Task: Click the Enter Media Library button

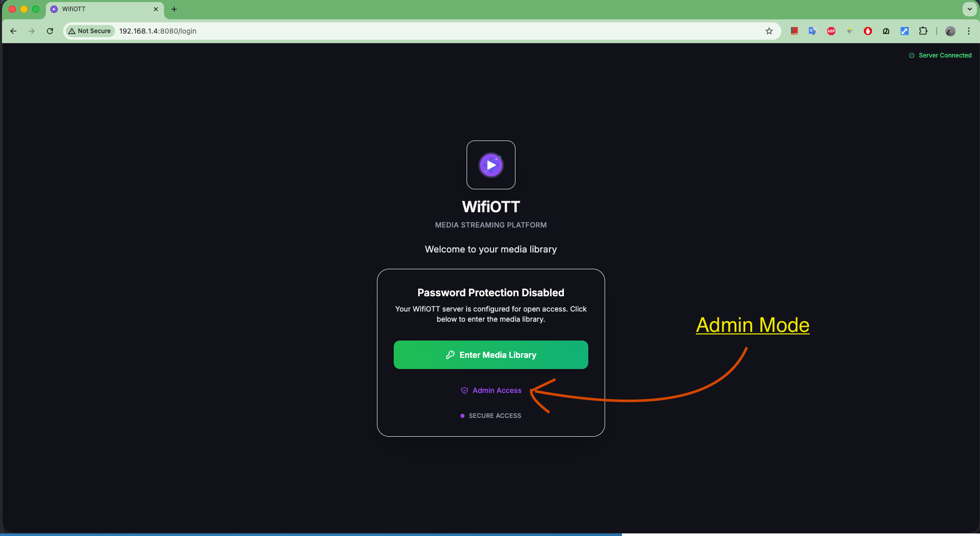Action: coord(491,355)
